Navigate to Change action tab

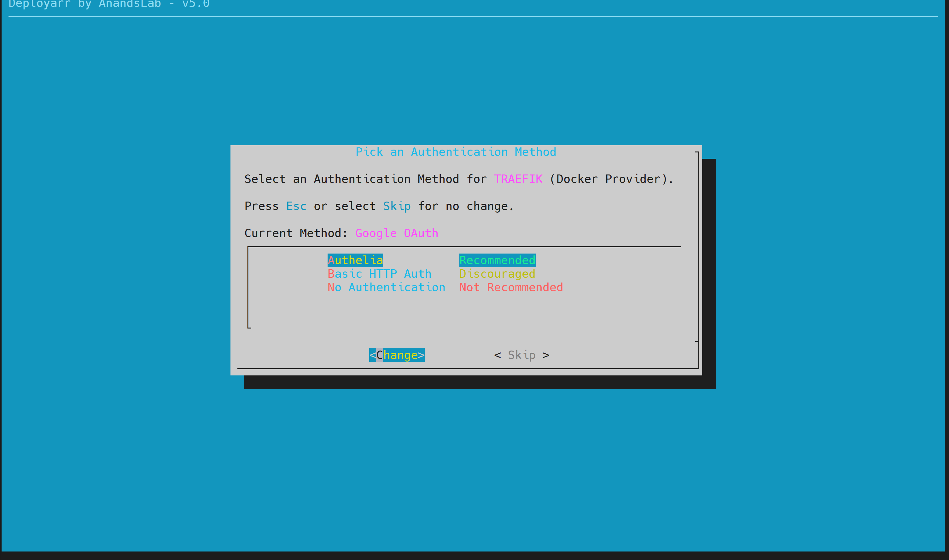396,355
